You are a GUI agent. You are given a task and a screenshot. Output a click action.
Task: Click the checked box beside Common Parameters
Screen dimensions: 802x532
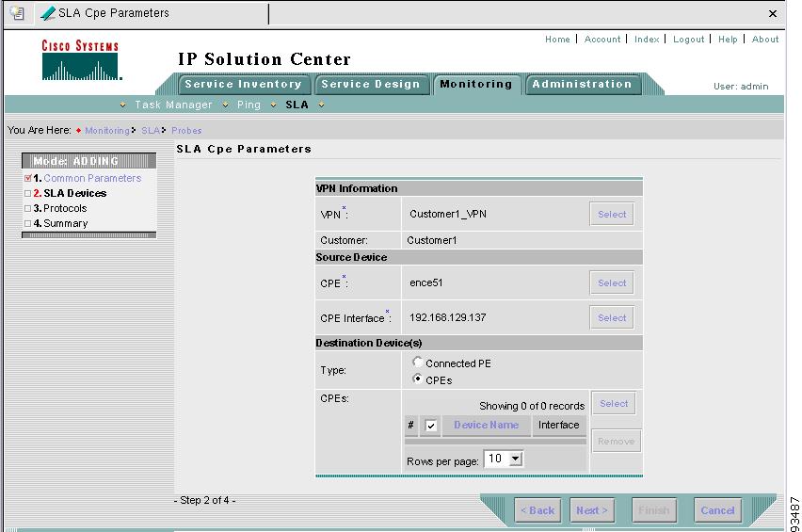click(x=28, y=179)
